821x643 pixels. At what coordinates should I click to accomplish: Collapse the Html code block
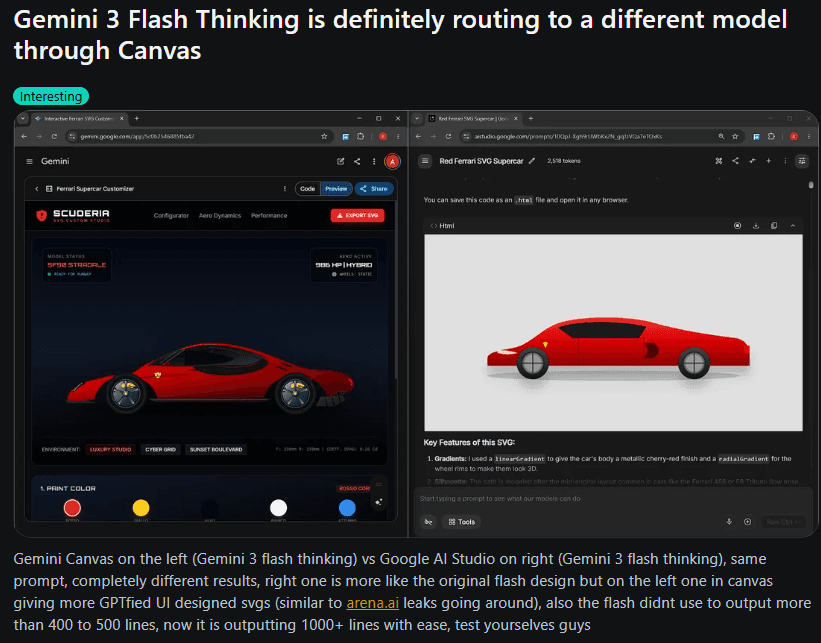(x=793, y=226)
